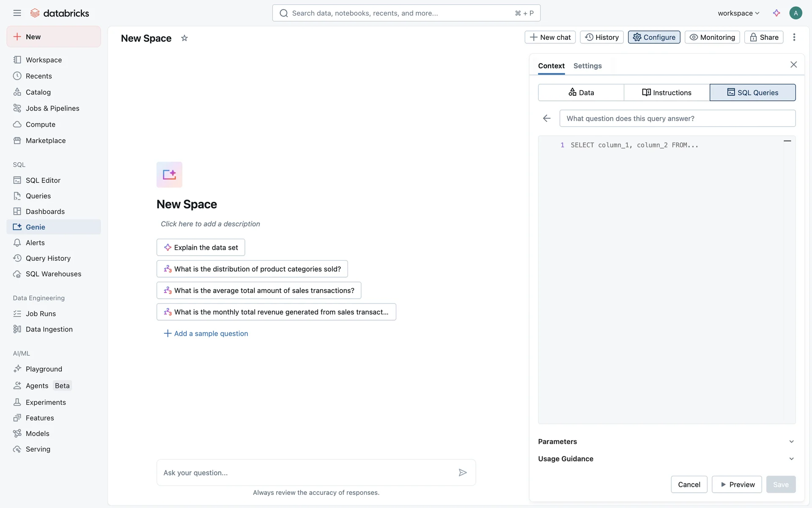Open the workspace dropdown
Image resolution: width=812 pixels, height=508 pixels.
coord(738,13)
